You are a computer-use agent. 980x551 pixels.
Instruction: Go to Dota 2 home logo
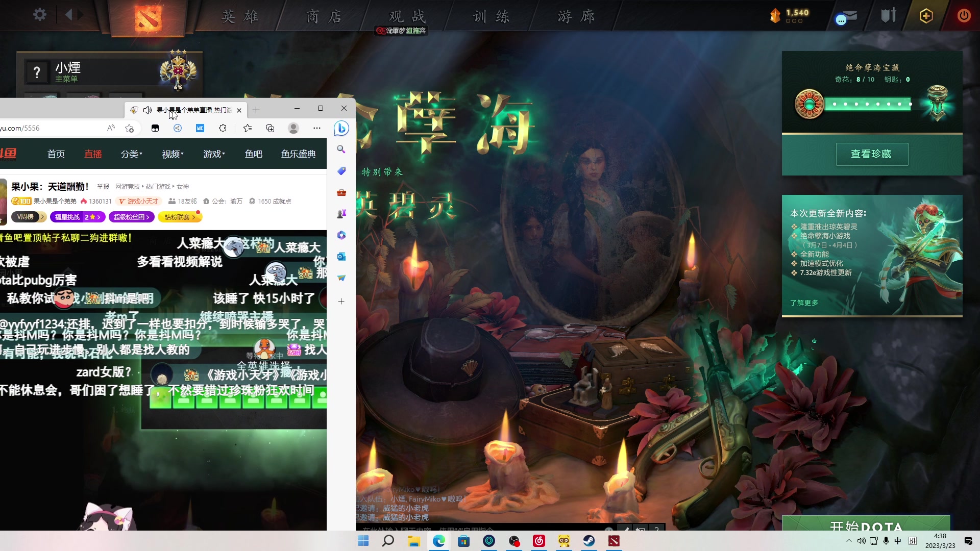click(148, 18)
